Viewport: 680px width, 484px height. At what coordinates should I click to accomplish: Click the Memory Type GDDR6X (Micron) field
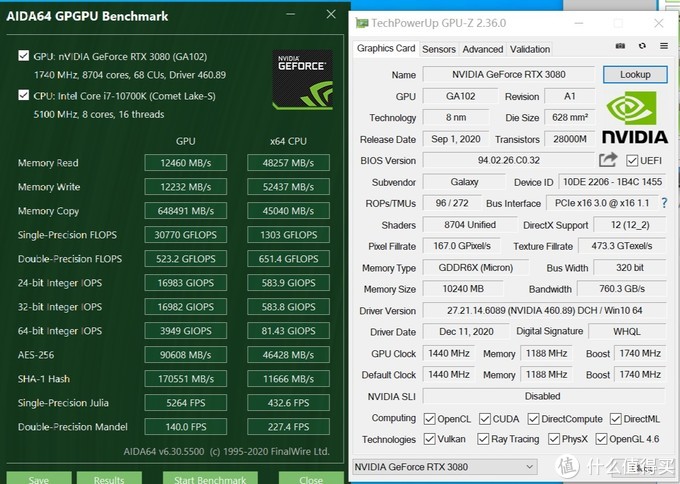coord(476,268)
